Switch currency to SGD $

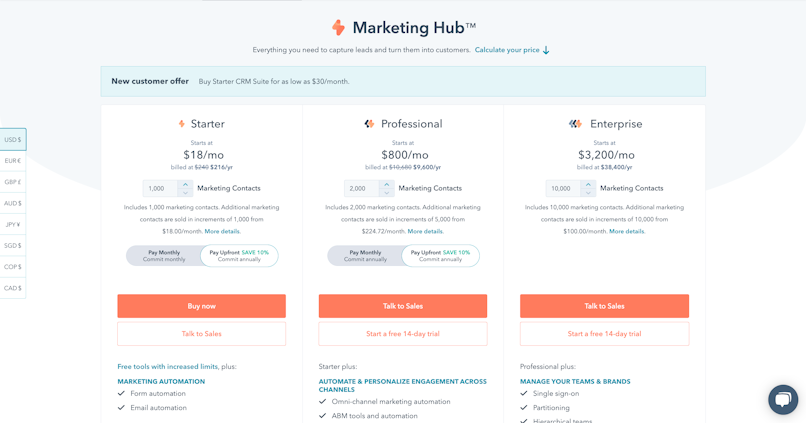(13, 246)
